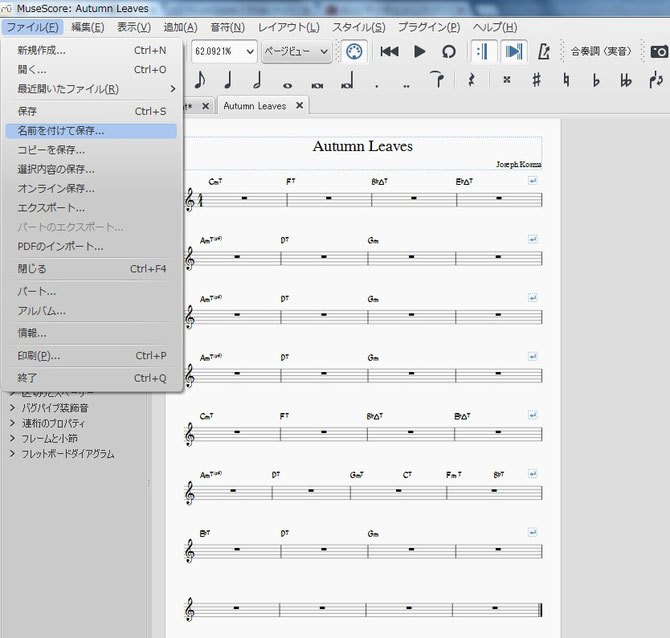The width and height of the screenshot is (670, 638).
Task: Open the 音符 menu
Action: [x=227, y=27]
